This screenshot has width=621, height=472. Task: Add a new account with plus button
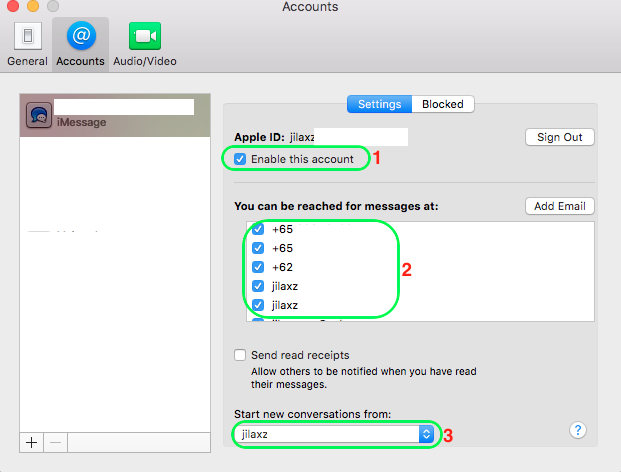[x=32, y=442]
